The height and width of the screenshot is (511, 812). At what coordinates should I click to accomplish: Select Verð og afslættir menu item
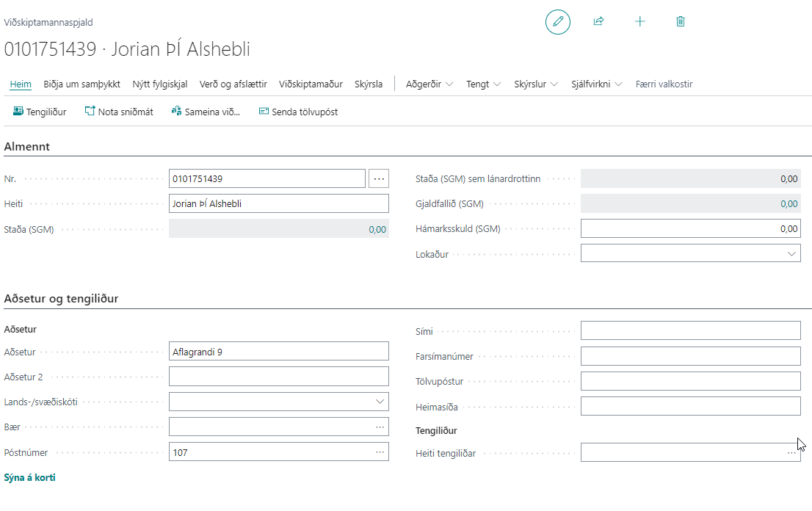tap(233, 84)
